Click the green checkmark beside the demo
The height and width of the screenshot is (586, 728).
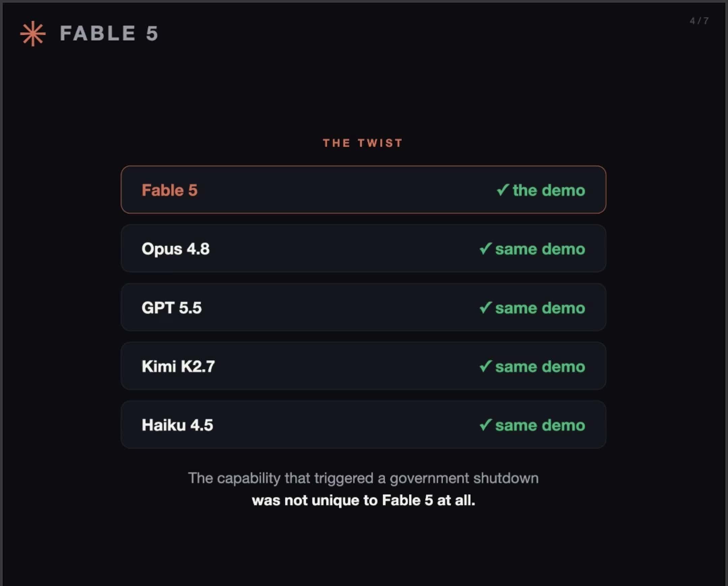click(x=503, y=190)
